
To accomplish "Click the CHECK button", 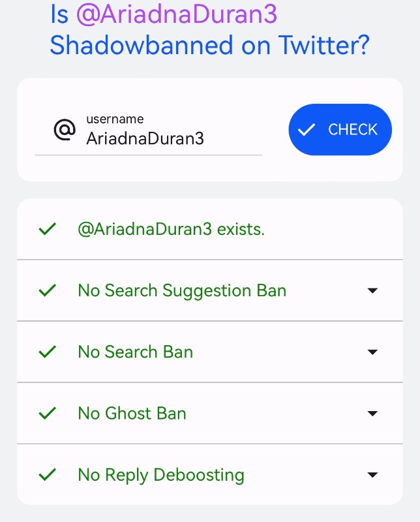I will point(340,129).
